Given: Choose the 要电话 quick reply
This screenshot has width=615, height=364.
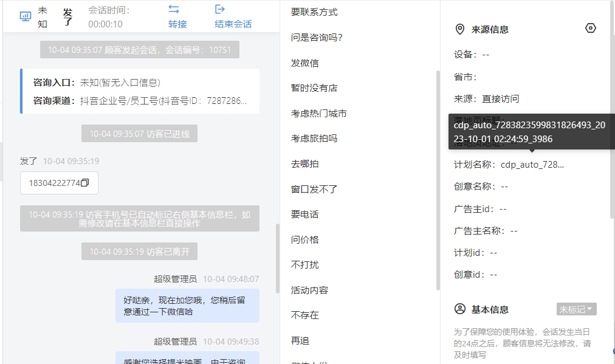Looking at the screenshot, I should pos(304,214).
